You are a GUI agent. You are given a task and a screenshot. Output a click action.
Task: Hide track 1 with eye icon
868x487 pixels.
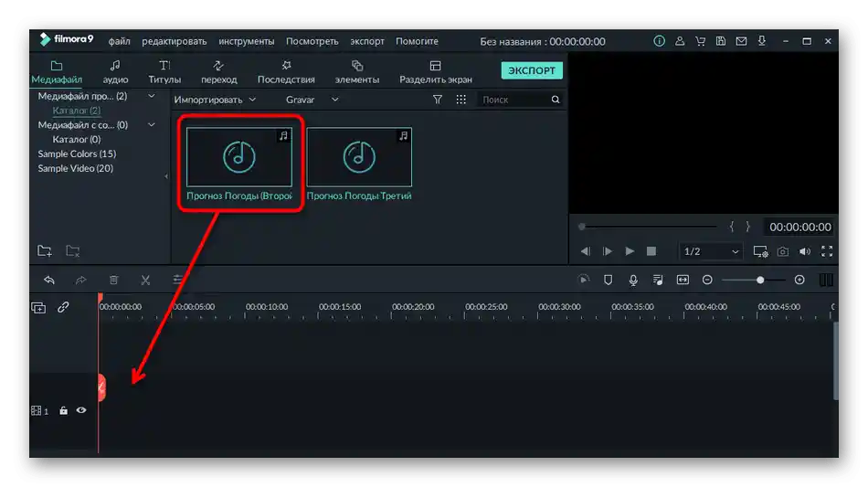pos(81,410)
